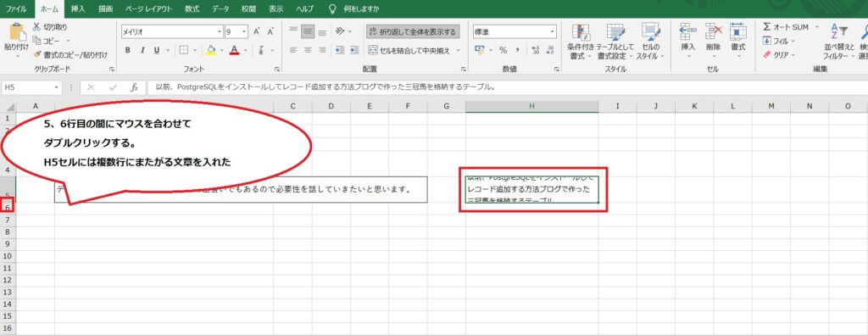
Task: Center text horizontally
Action: click(x=308, y=50)
